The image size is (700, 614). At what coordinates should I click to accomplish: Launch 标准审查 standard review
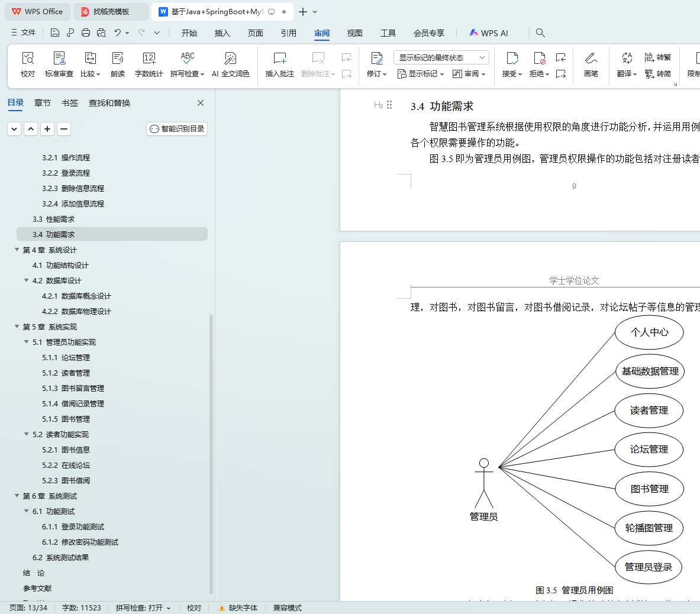click(59, 64)
